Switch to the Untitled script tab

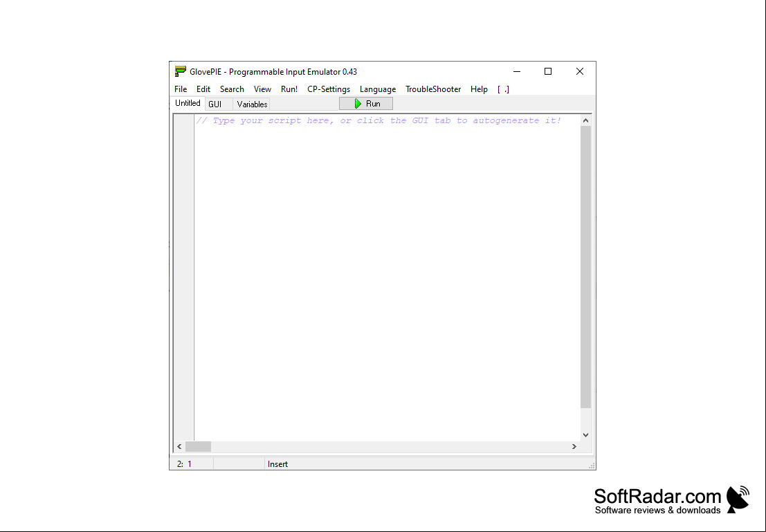coord(188,103)
